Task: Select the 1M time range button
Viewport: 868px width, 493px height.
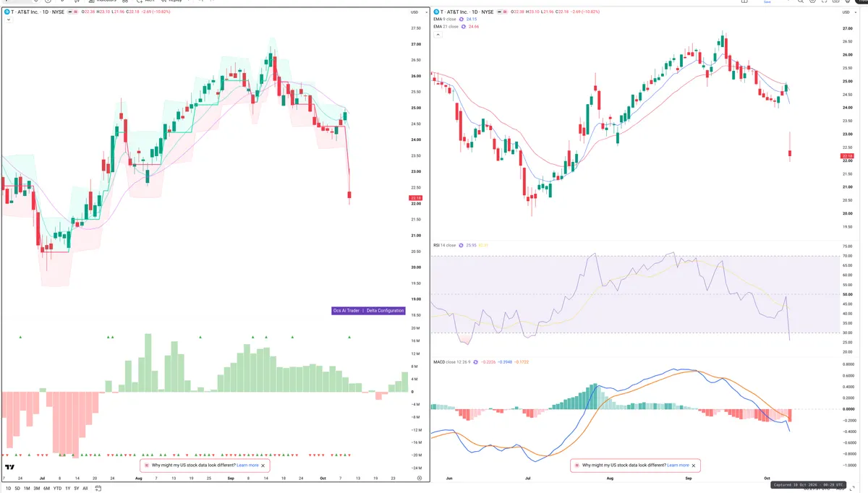Action: pos(27,489)
